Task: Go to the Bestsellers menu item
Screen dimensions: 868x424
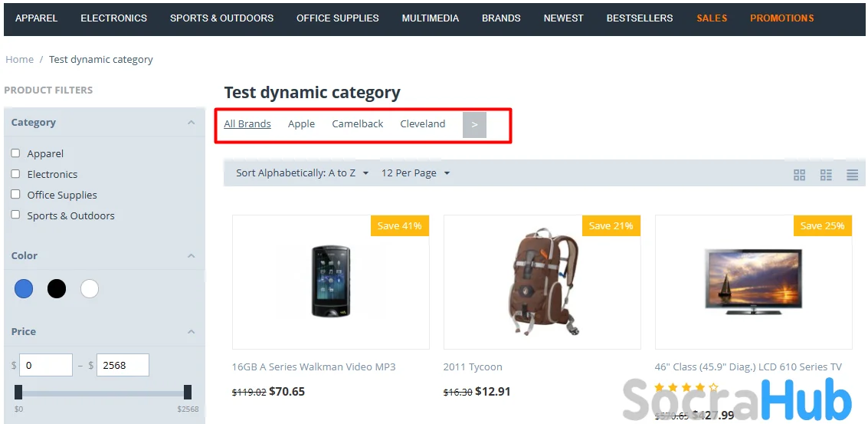Action: point(639,18)
